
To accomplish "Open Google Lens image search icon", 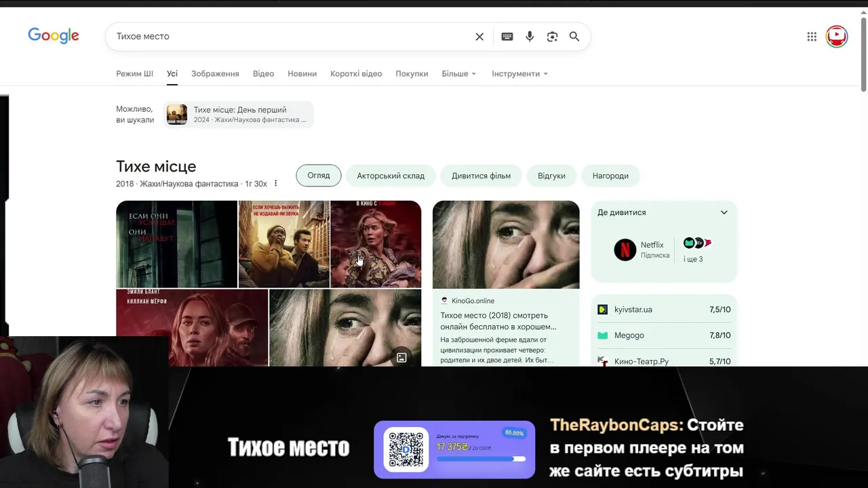I will 552,37.
